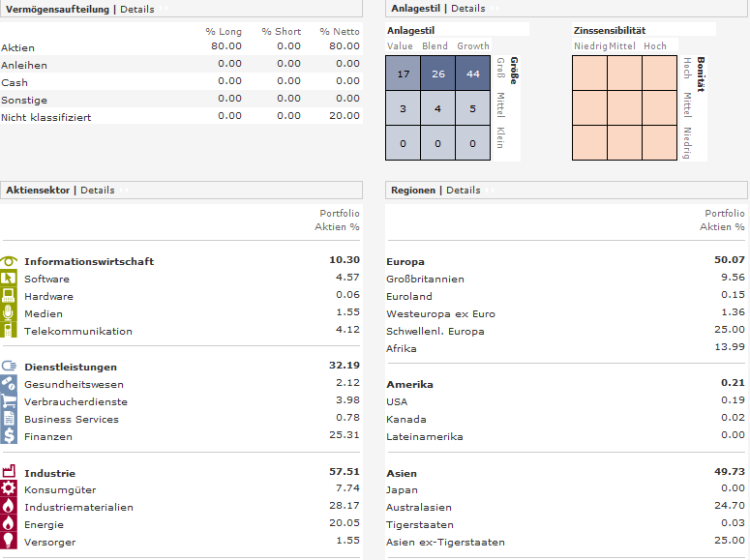This screenshot has height=560, width=750.
Task: Expand arrows next to Regionen Details
Action: 490,191
